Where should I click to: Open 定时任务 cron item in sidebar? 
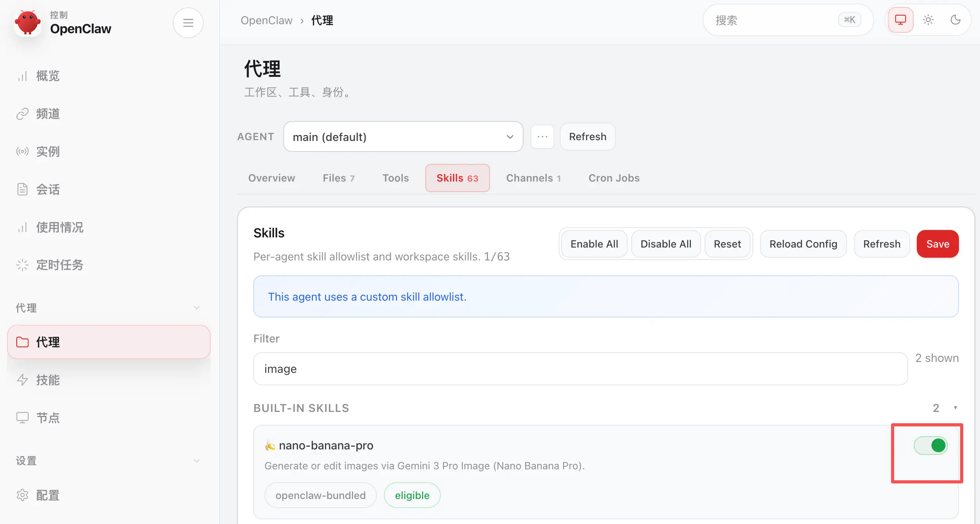coord(59,265)
